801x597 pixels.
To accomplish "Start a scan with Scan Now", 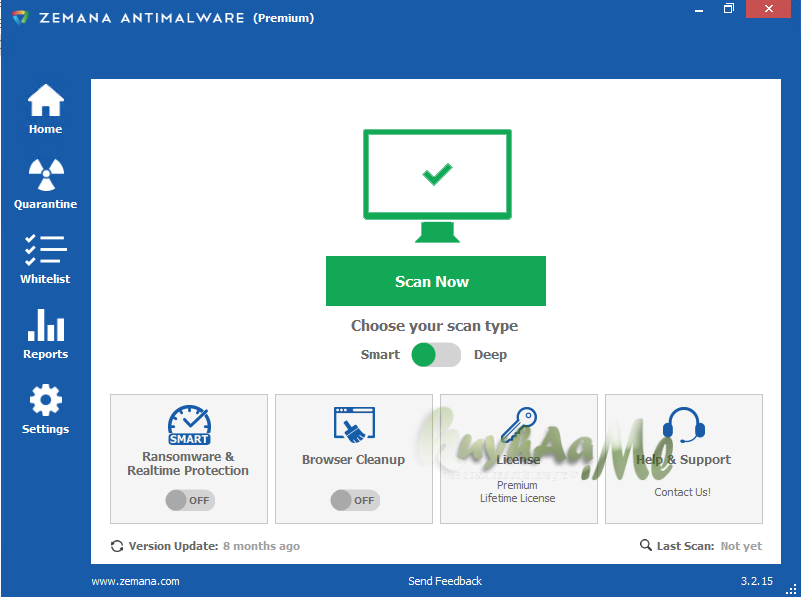I will [435, 281].
